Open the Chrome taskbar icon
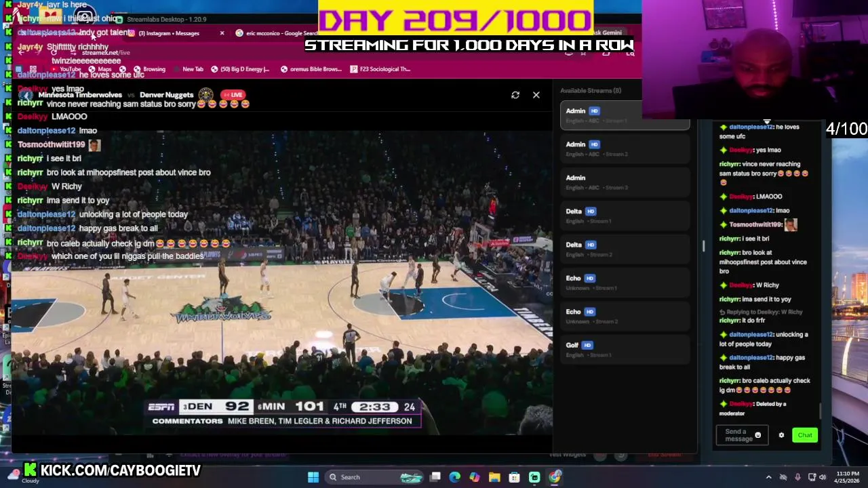868x488 pixels. [x=555, y=477]
